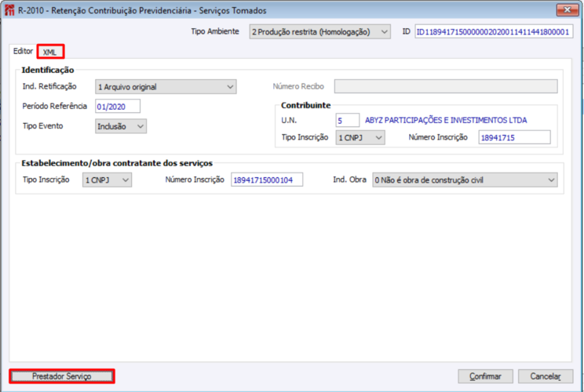Click the application icon in the title bar
Viewport: 584px width, 392px height.
pos(9,10)
